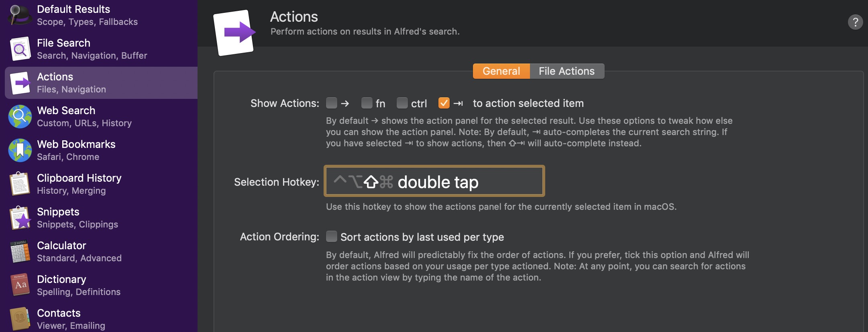Click the Dictionary book icon

20,285
